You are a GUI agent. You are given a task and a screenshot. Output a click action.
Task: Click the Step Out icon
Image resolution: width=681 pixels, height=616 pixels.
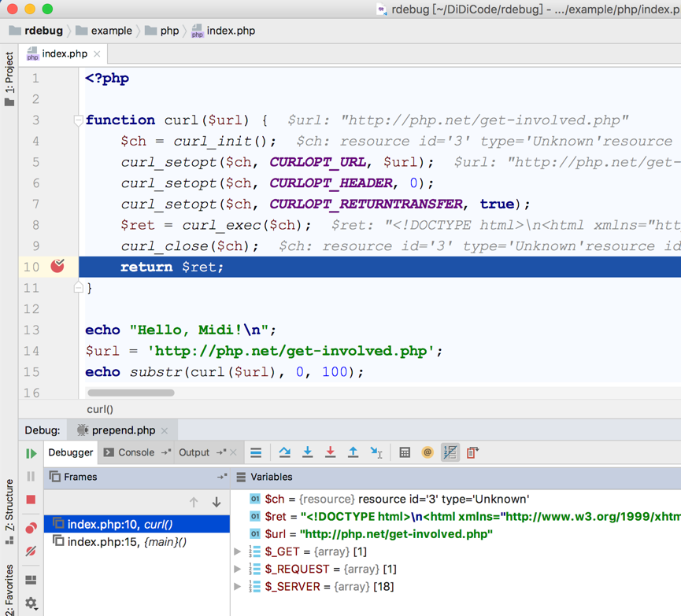pos(353,452)
